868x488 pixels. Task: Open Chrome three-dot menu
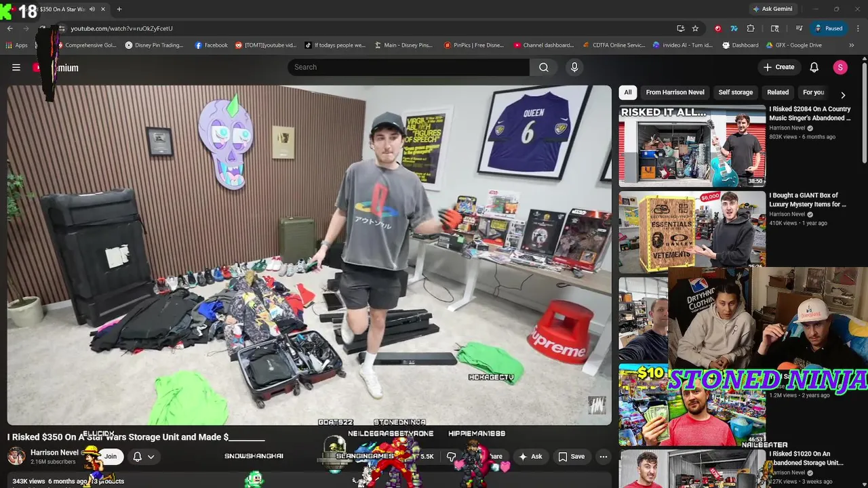(x=859, y=28)
